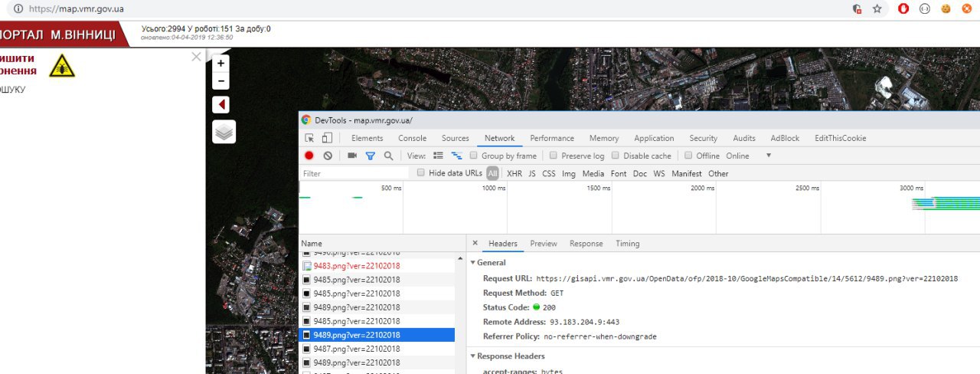
Task: Switch to the Console tab
Action: [413, 138]
